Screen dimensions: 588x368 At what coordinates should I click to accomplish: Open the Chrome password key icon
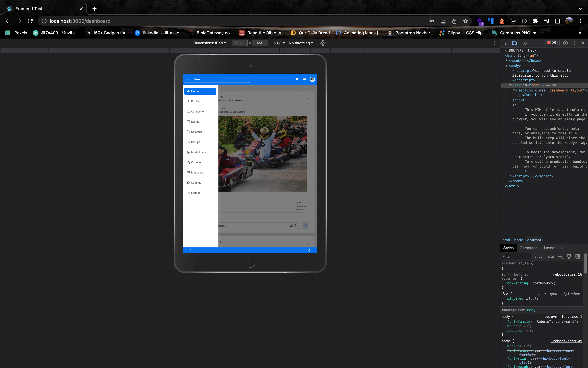[432, 21]
